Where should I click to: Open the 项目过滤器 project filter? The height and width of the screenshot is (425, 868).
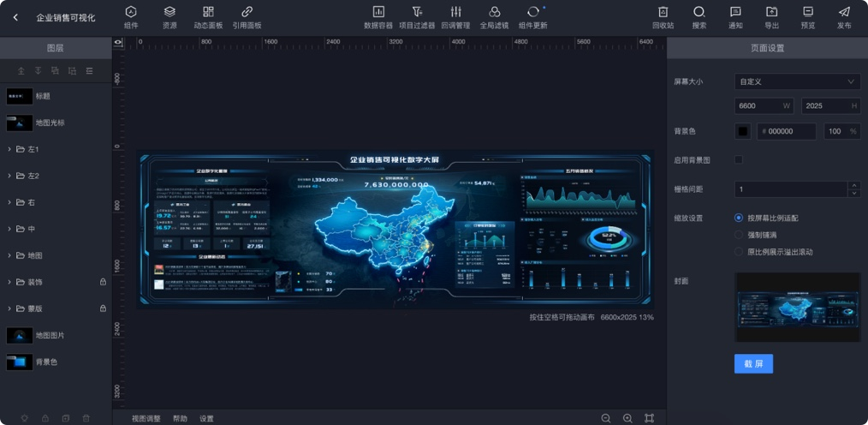pos(417,18)
